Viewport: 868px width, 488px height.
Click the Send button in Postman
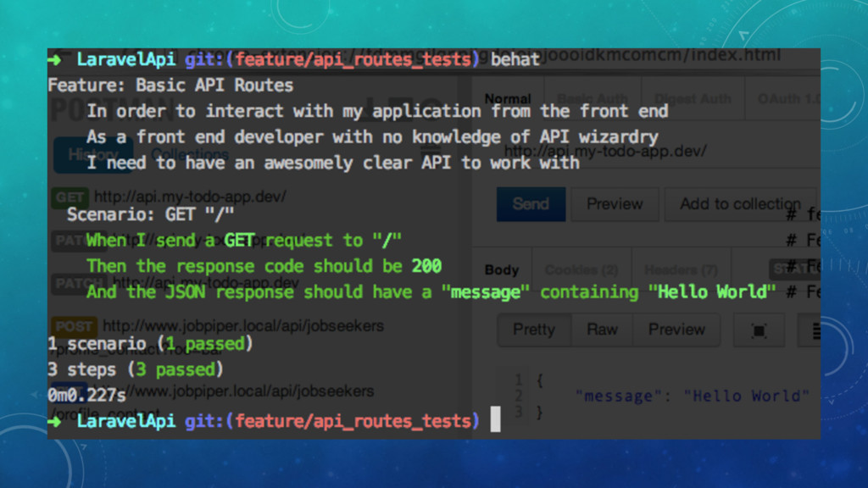tap(531, 204)
